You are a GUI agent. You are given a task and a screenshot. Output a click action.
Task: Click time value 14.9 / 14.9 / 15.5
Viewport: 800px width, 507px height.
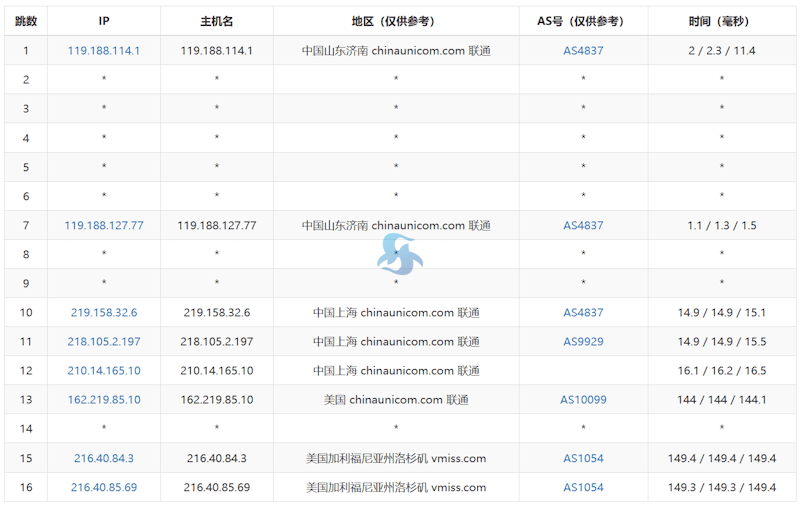pos(721,342)
